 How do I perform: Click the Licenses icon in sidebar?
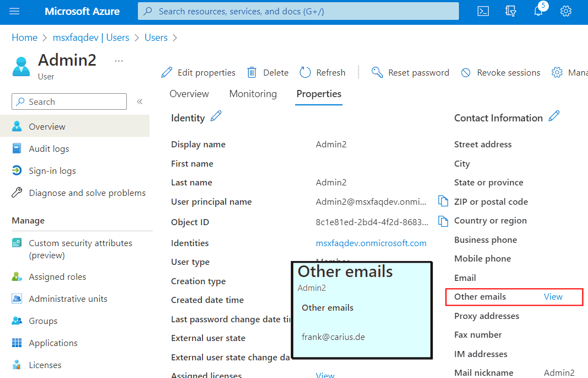17,365
